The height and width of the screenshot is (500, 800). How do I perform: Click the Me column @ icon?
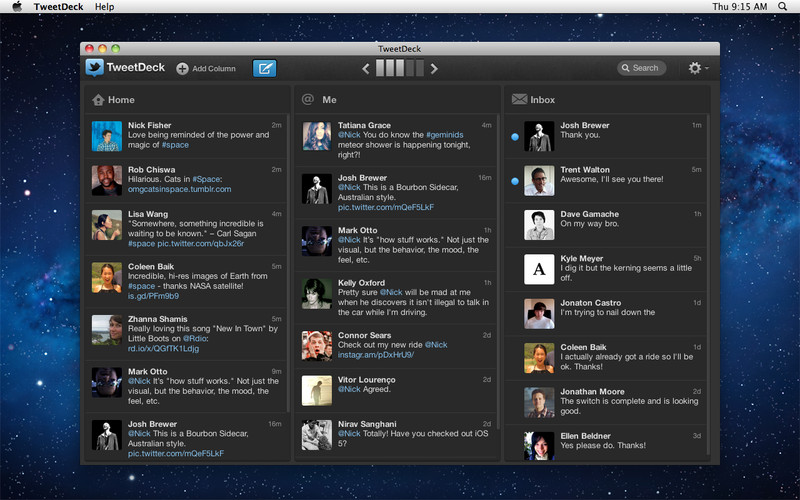(308, 100)
